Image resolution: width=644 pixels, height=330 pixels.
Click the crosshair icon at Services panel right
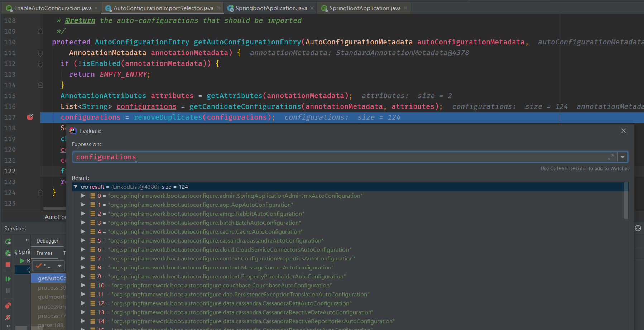(x=638, y=228)
